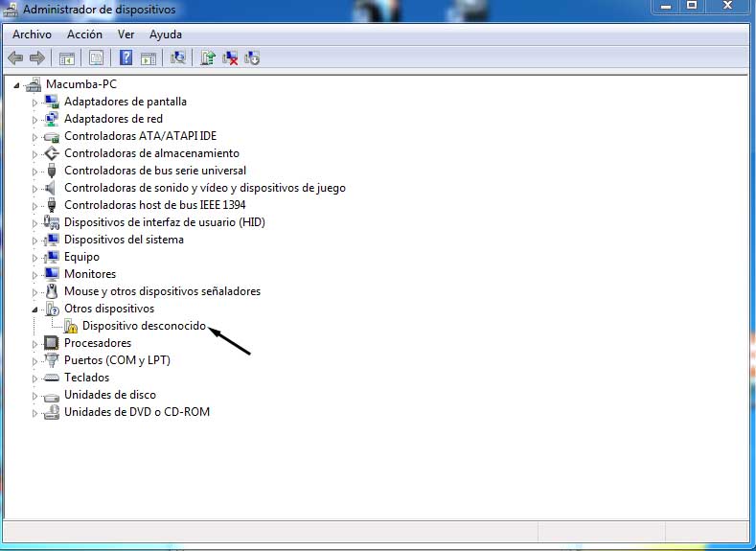
Task: Expand Adaptadores de red
Action: click(34, 120)
